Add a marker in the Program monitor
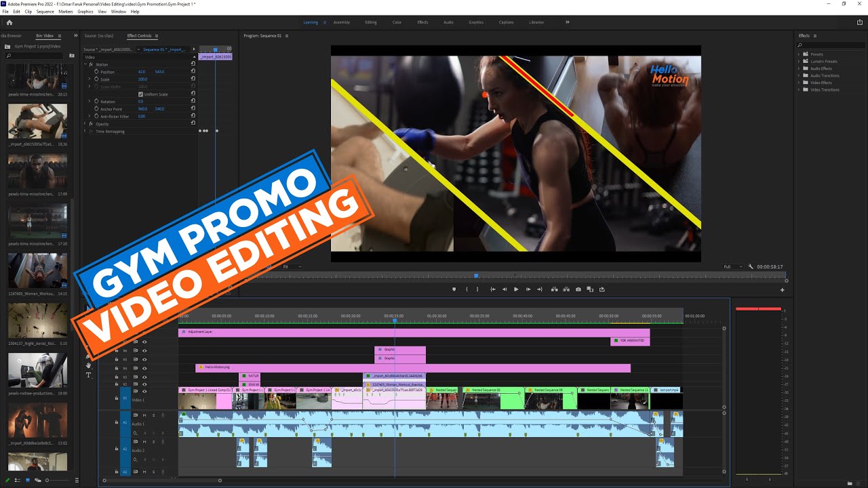 [454, 289]
